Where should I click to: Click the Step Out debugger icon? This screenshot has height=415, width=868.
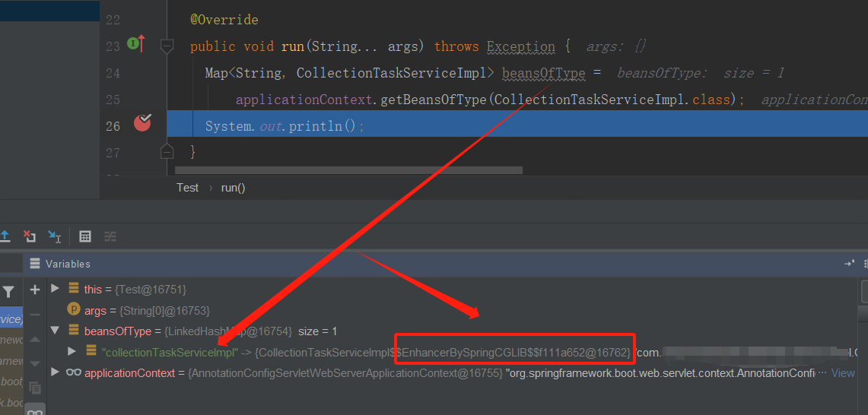coord(5,237)
